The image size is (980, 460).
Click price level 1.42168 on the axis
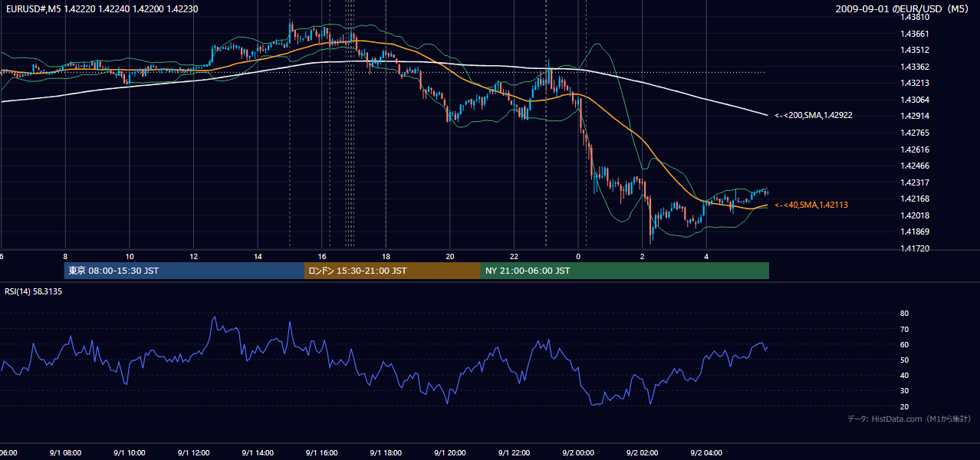click(x=916, y=199)
